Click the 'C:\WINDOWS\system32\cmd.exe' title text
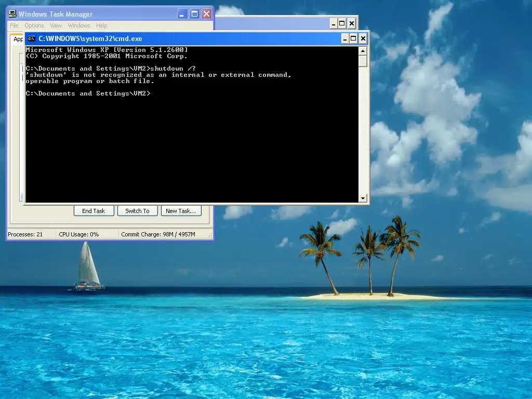This screenshot has width=532, height=399. click(90, 38)
